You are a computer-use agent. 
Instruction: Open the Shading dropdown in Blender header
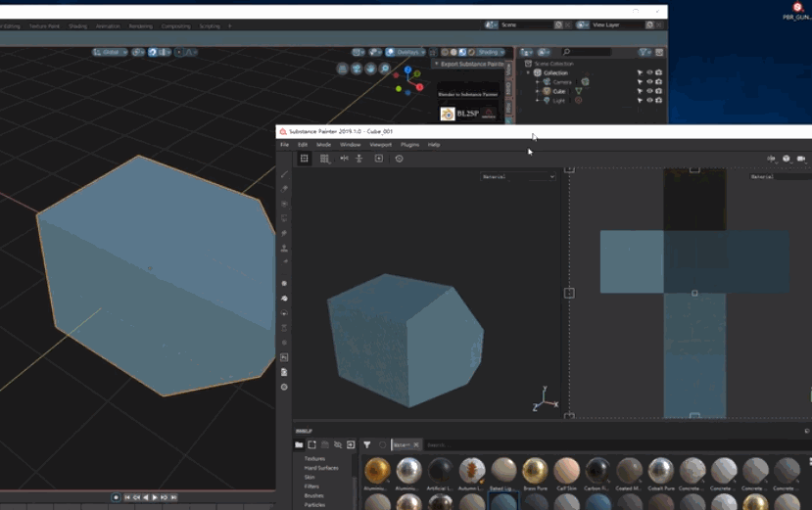coord(491,52)
